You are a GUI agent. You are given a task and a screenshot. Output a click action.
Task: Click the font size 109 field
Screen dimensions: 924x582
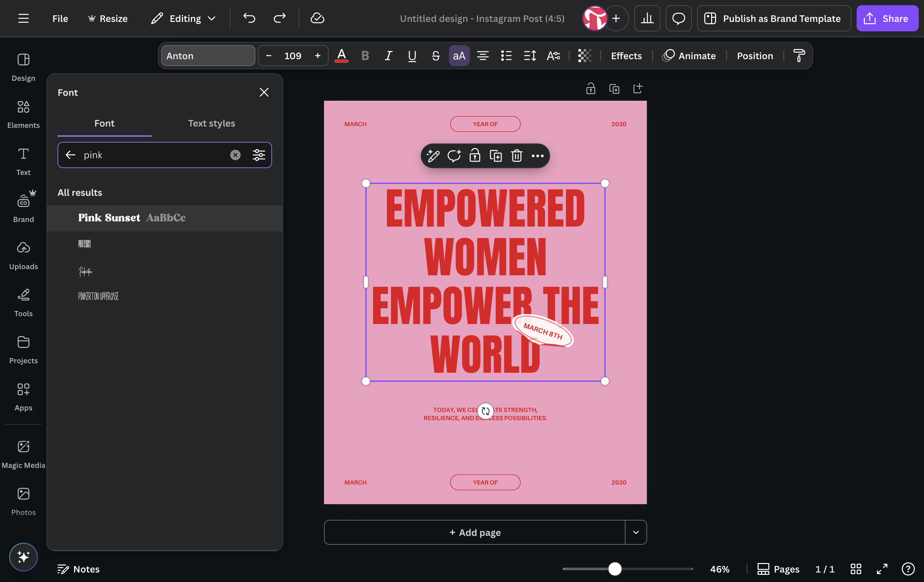pos(293,56)
